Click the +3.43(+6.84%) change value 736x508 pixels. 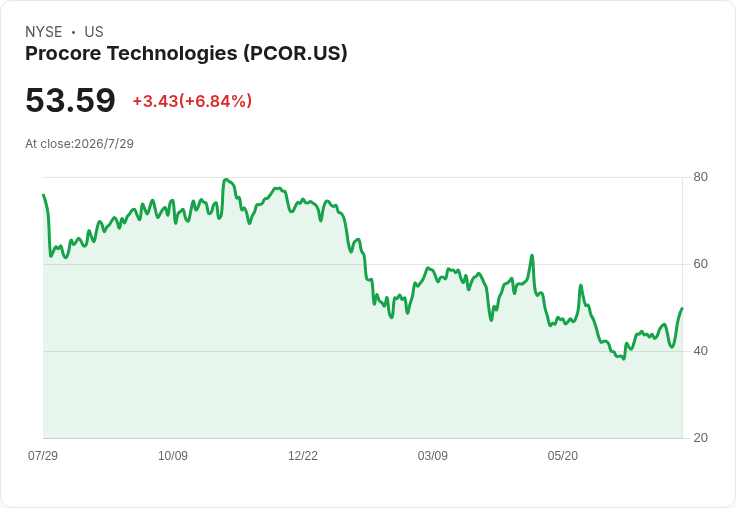[192, 101]
